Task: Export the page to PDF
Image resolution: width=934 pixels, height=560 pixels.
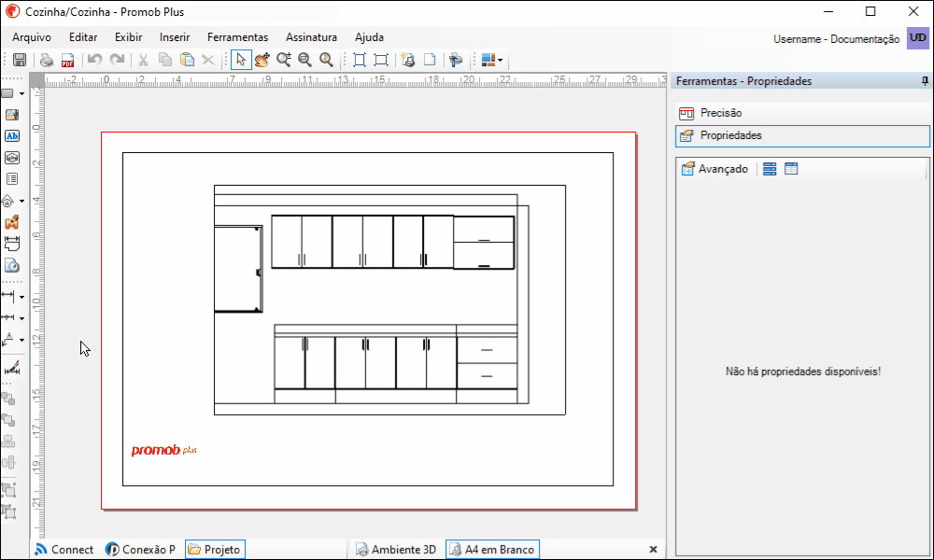Action: tap(67, 60)
